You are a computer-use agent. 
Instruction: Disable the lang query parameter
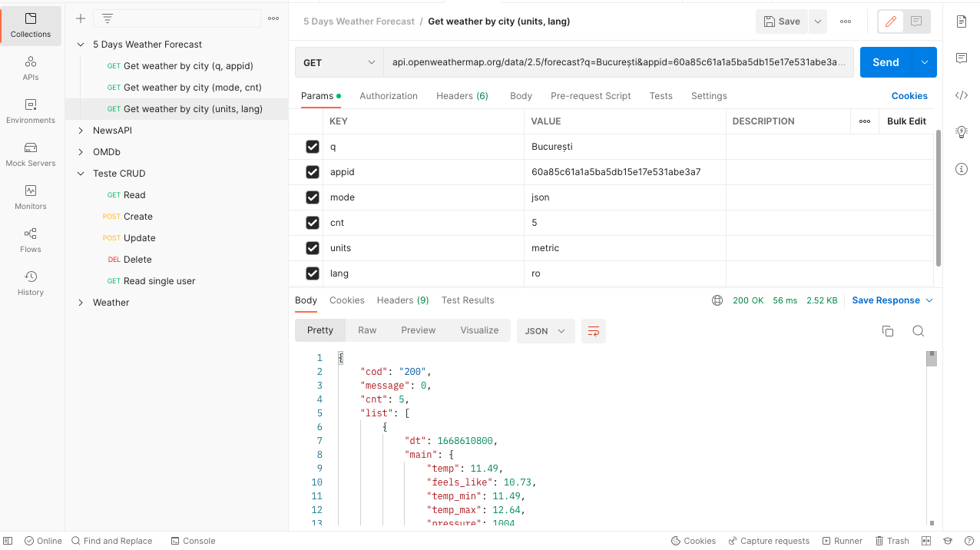(312, 273)
